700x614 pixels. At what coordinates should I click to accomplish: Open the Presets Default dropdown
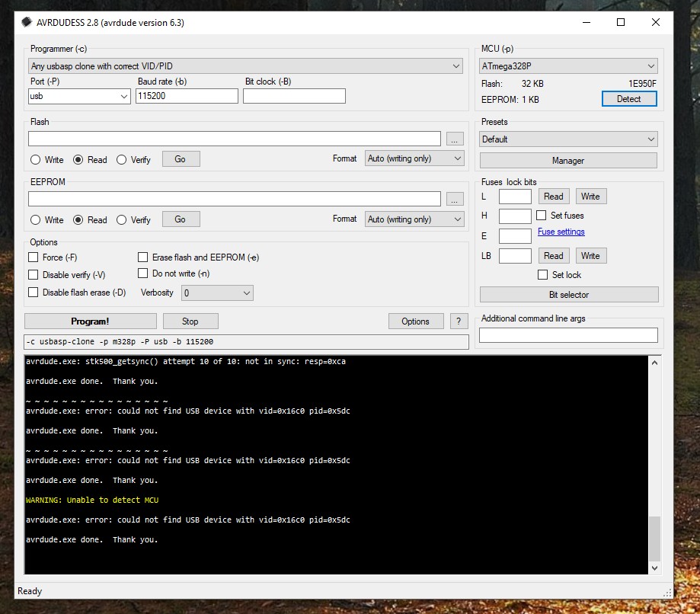coord(568,139)
